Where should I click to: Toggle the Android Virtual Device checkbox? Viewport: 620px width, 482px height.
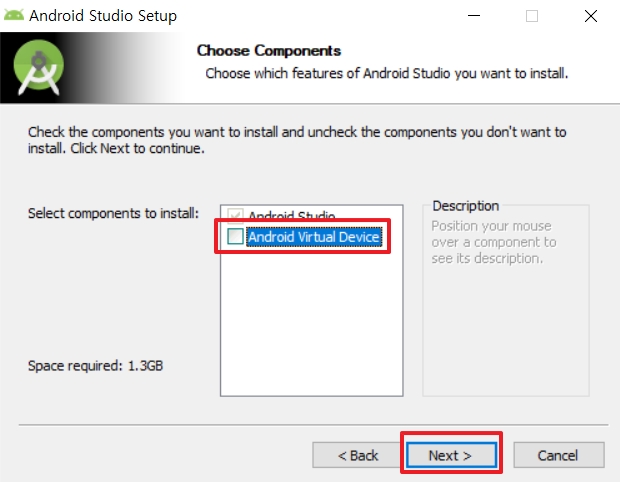pyautogui.click(x=235, y=236)
